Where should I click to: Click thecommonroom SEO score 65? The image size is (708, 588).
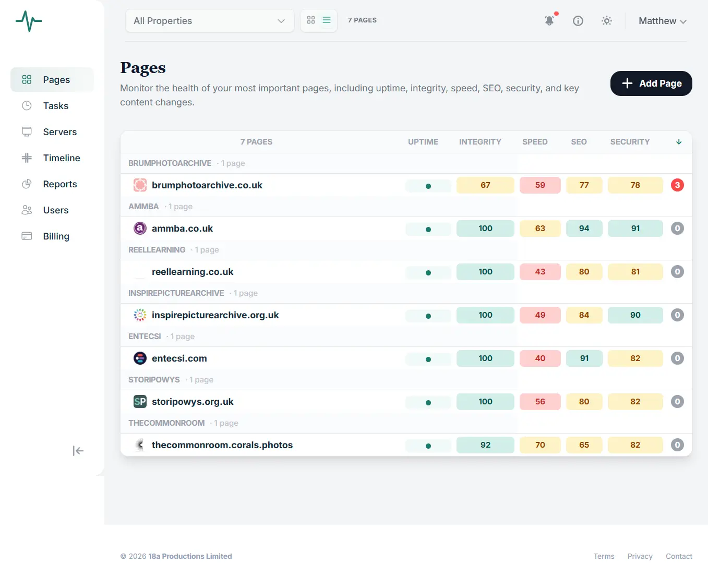click(584, 445)
